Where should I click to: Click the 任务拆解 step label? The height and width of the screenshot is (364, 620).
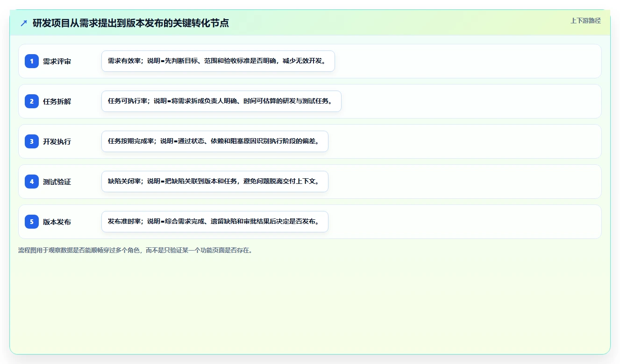click(x=57, y=101)
